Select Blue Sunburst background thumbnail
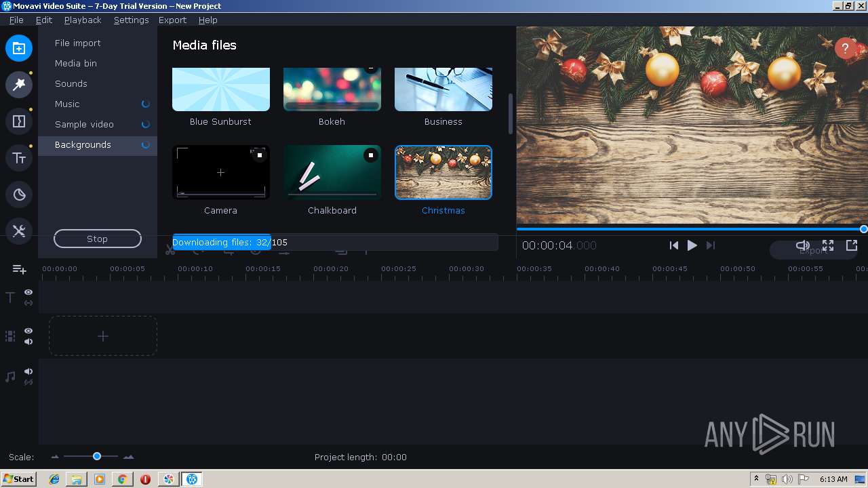 coord(221,89)
